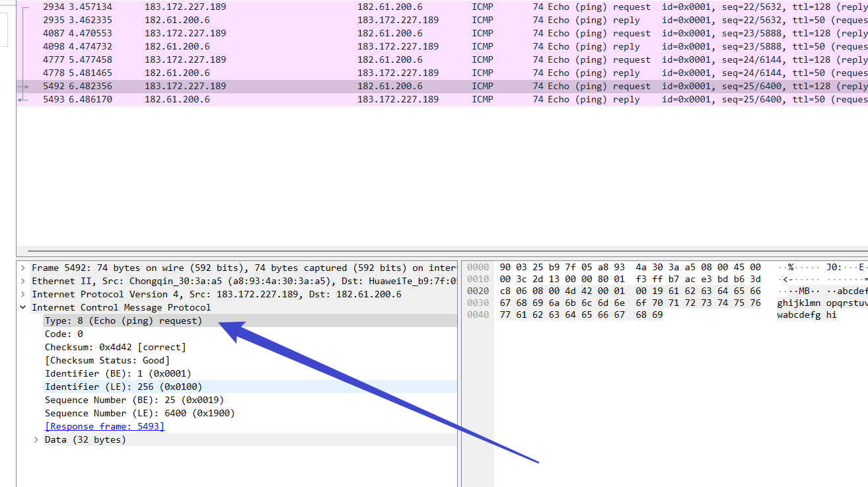Image resolution: width=868 pixels, height=487 pixels.
Task: Select packet number 5493 reply row
Action: pos(442,99)
